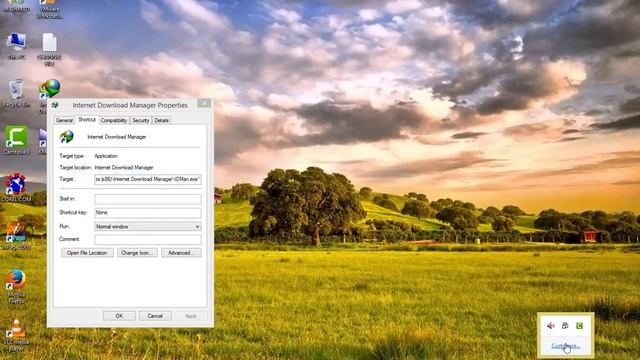The width and height of the screenshot is (640, 360).
Task: Select the Camtasia desktop shortcut
Action: (x=16, y=140)
